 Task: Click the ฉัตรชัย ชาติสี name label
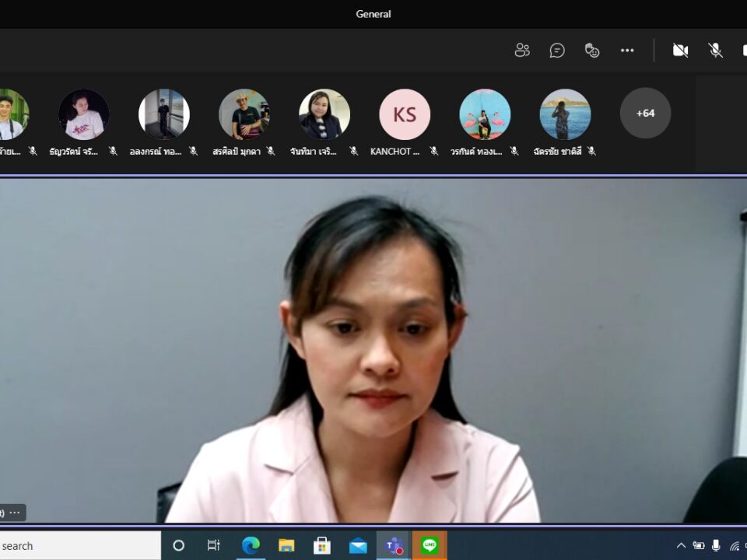tap(557, 152)
